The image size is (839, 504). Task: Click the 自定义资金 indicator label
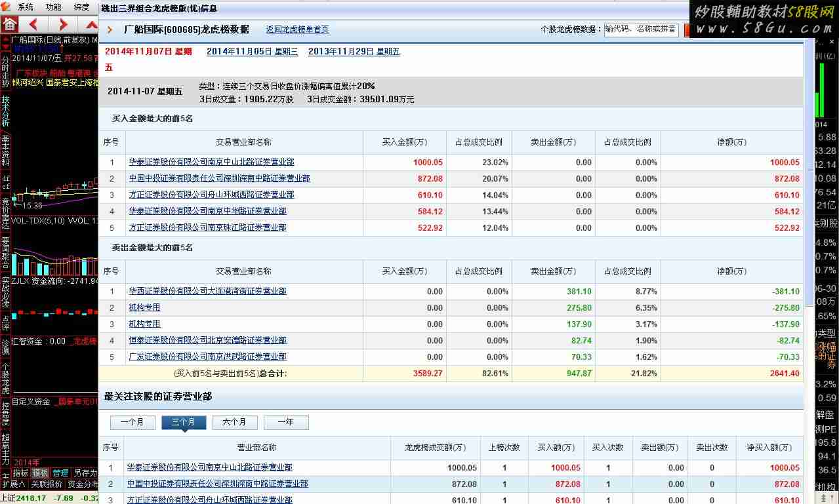pos(31,402)
